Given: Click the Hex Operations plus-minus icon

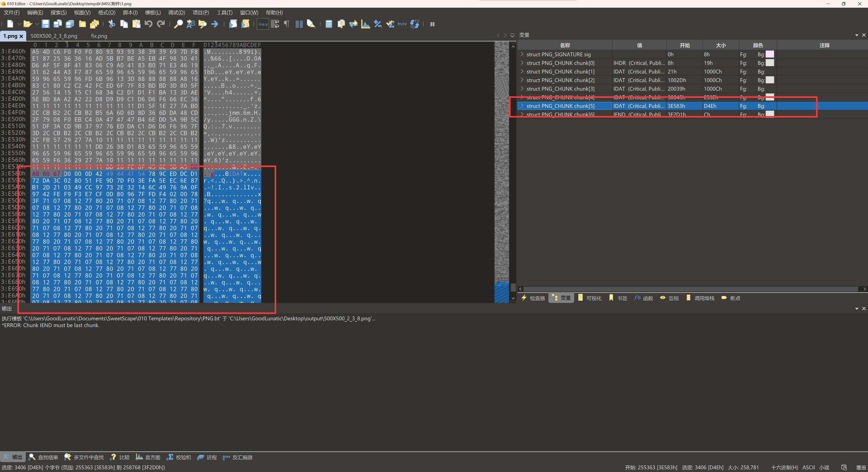Looking at the screenshot, I should (378, 24).
